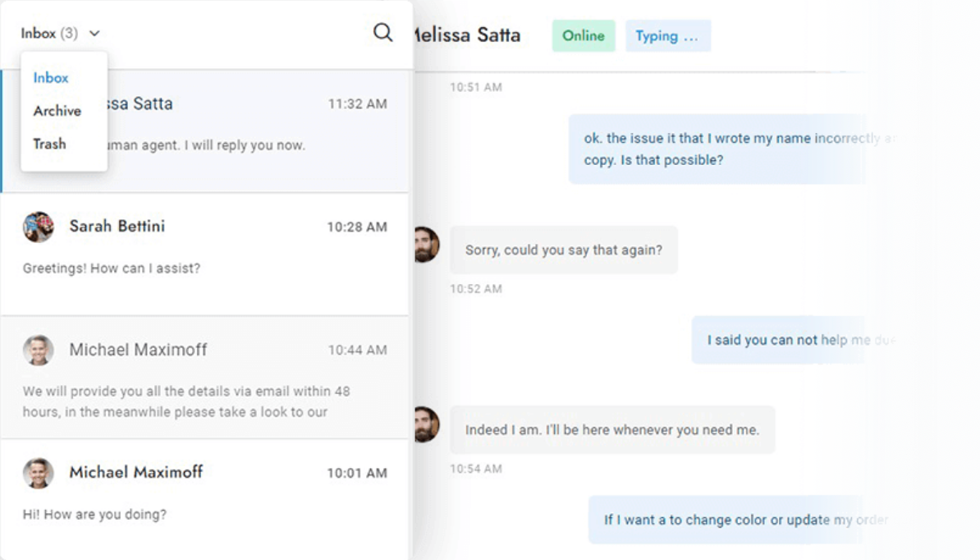Click the Typing ... indicator badge
Viewport: 980px width, 560px height.
pyautogui.click(x=667, y=36)
